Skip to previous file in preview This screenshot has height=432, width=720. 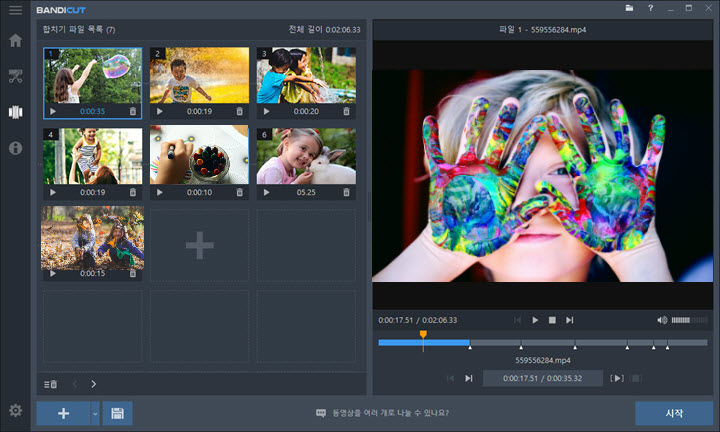pyautogui.click(x=518, y=320)
